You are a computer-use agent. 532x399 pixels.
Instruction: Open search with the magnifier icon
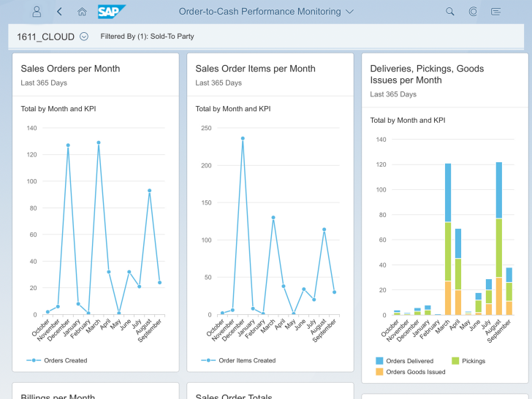click(x=450, y=12)
